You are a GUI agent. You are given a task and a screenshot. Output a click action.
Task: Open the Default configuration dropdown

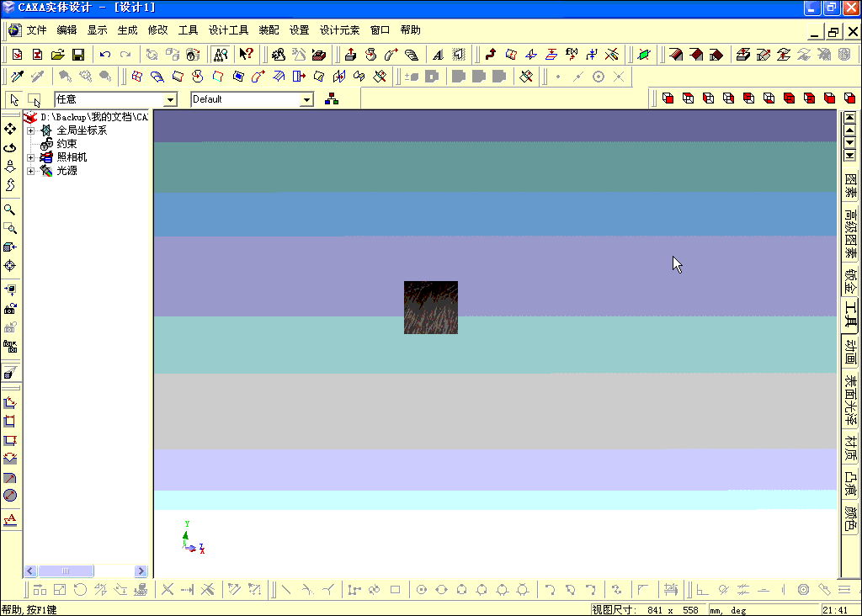[307, 99]
